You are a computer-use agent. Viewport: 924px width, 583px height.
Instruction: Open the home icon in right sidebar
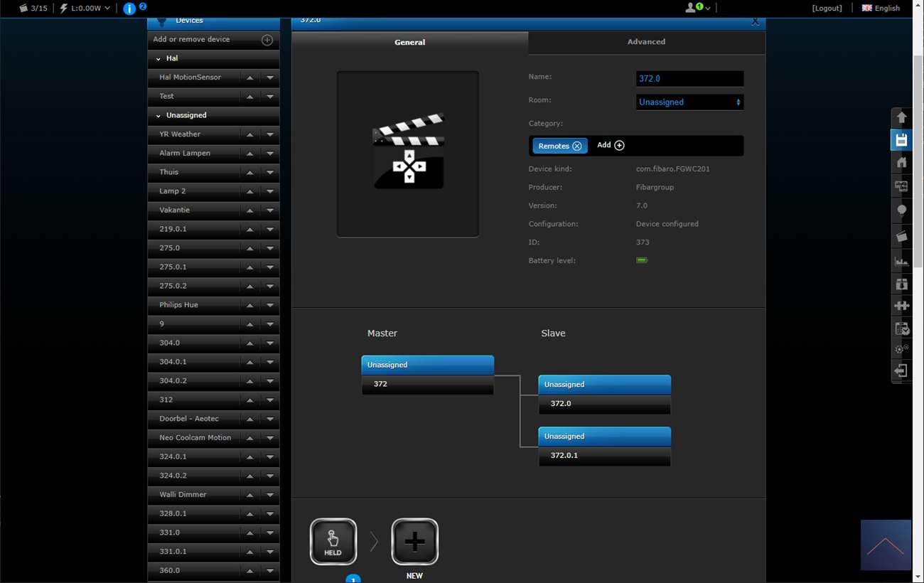click(x=901, y=163)
